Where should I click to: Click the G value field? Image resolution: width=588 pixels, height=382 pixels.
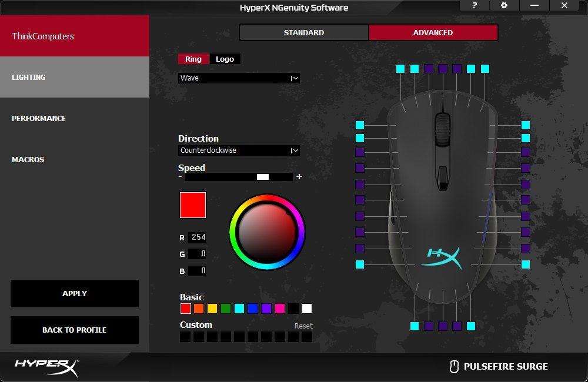pyautogui.click(x=197, y=254)
